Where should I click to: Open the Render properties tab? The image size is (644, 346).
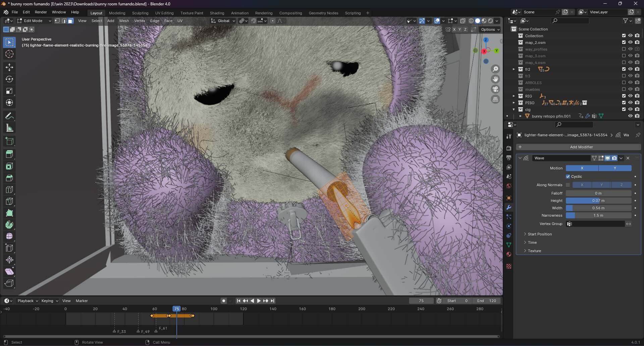pos(509,148)
